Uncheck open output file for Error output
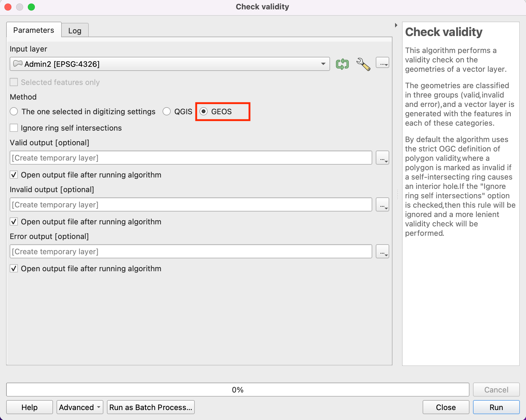 coord(14,269)
